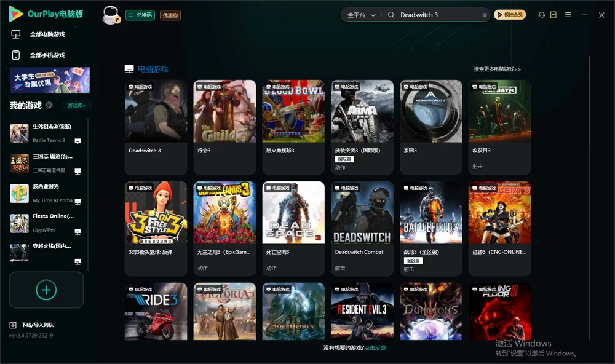Click PC icon beside Battle Teams 2
Screen dimensions: 615x364
77,141
